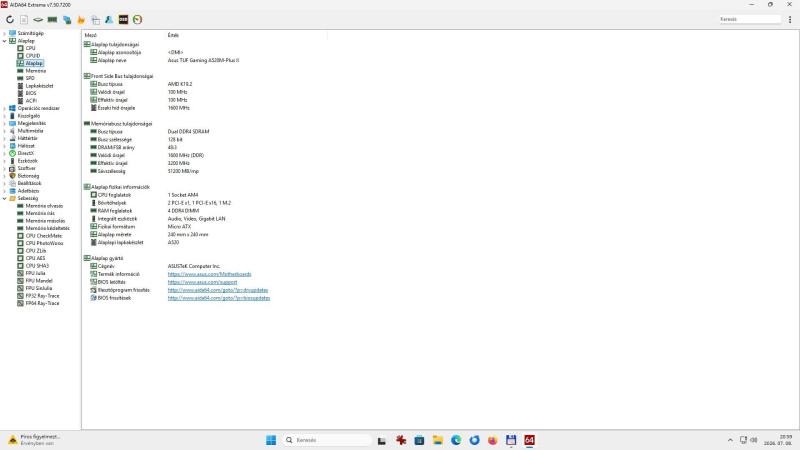Open Windows Start button on taskbar
This screenshot has width=800, height=450.
click(271, 440)
